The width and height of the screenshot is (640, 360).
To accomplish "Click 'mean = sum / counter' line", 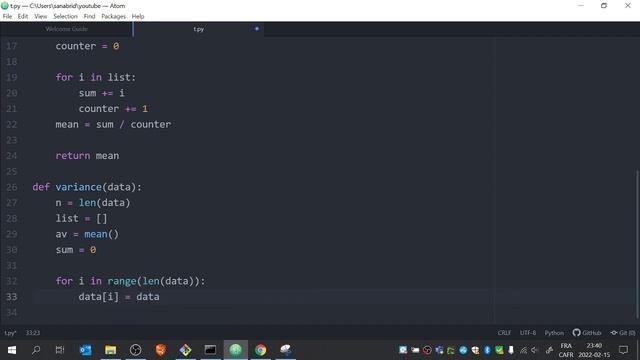I will pyautogui.click(x=113, y=124).
